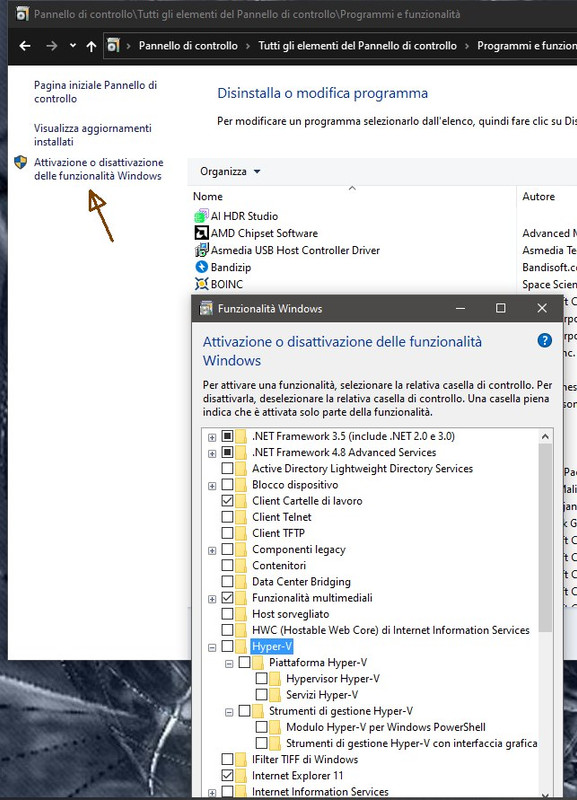Enable the Hypervisor Hyper-V checkbox
Viewport: 577px width, 800px height.
(x=261, y=679)
